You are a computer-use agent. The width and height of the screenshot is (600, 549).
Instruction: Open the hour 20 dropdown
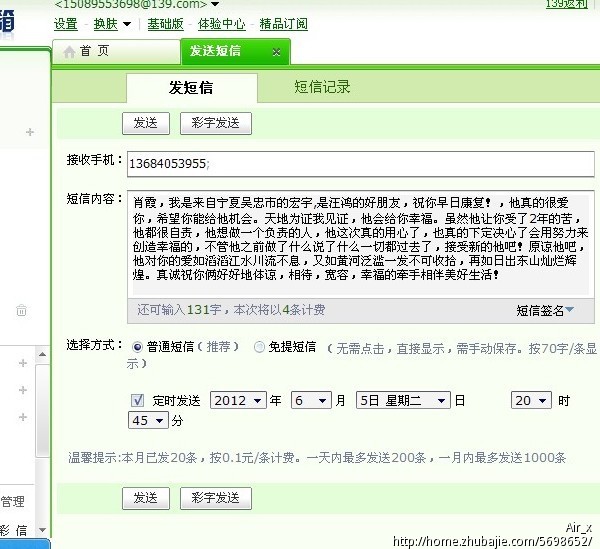click(531, 401)
